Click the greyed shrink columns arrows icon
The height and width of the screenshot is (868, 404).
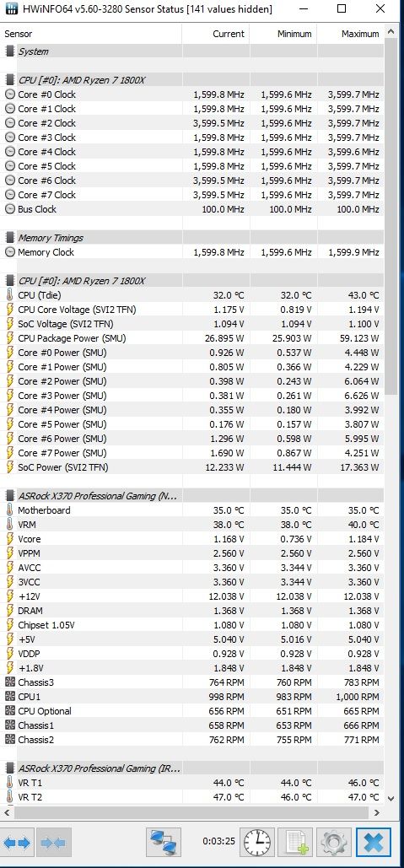(55, 843)
